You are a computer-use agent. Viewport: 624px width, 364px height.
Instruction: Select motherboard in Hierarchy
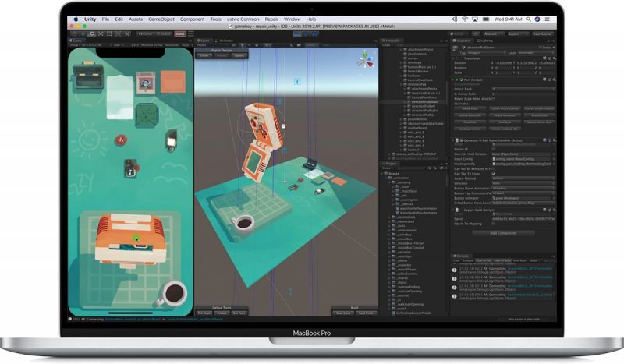coord(417,128)
